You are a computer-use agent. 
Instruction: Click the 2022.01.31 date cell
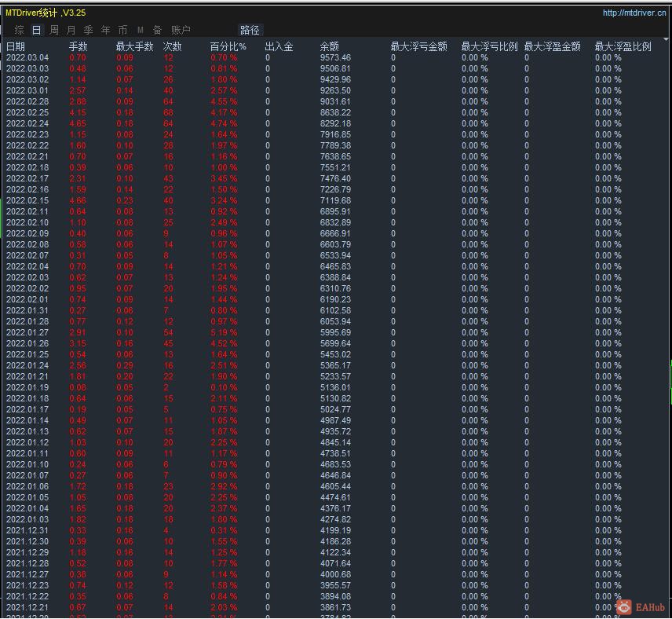(27, 310)
